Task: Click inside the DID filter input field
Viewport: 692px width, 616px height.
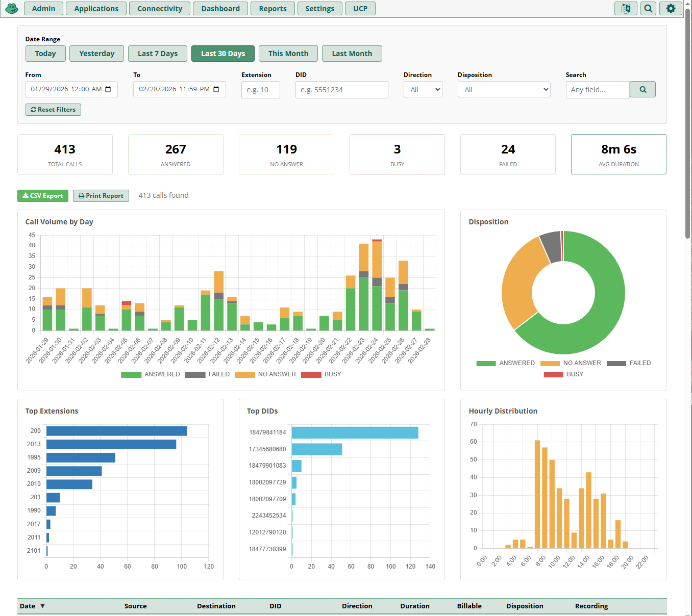Action: [x=341, y=89]
